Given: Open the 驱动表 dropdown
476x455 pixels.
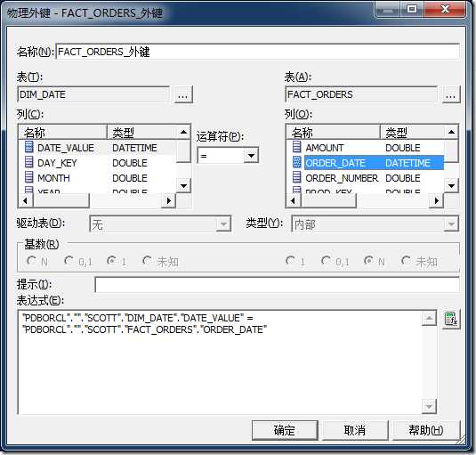Looking at the screenshot, I should [223, 224].
